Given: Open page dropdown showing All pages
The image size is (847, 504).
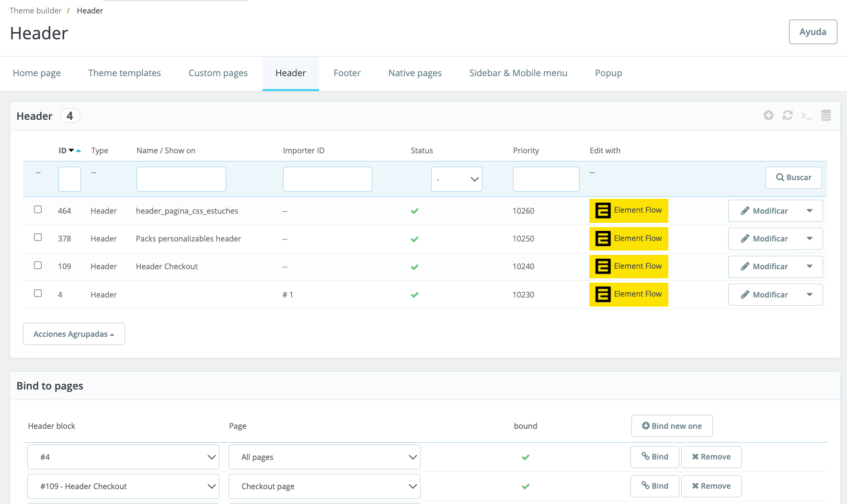Looking at the screenshot, I should pyautogui.click(x=324, y=457).
